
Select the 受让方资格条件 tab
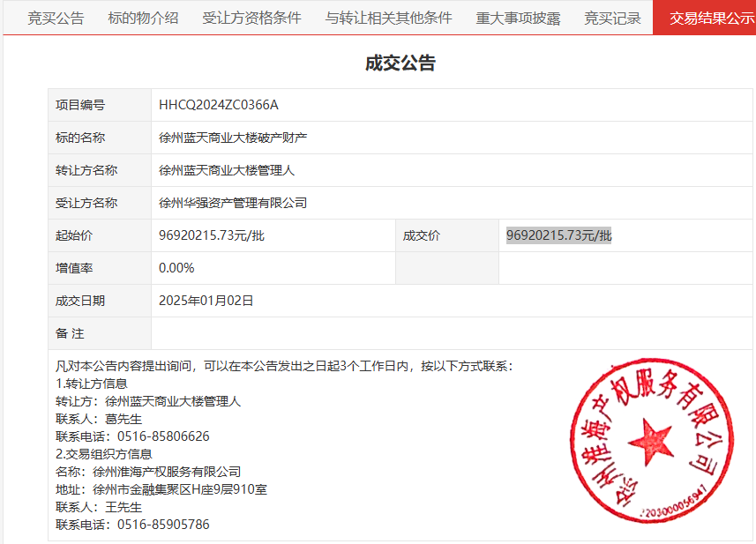tap(251, 19)
